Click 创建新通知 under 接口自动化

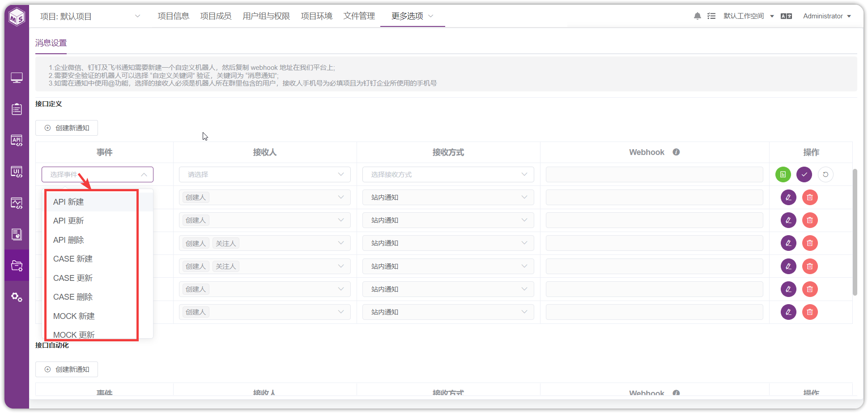click(x=67, y=369)
